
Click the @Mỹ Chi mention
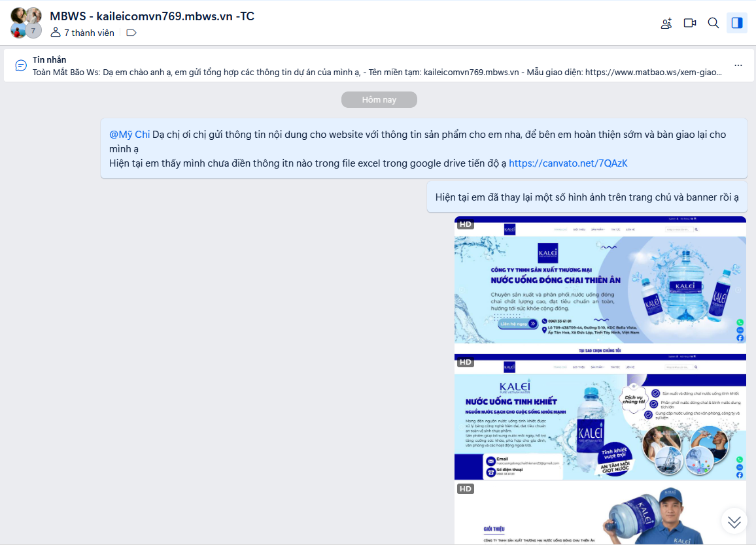pos(129,135)
